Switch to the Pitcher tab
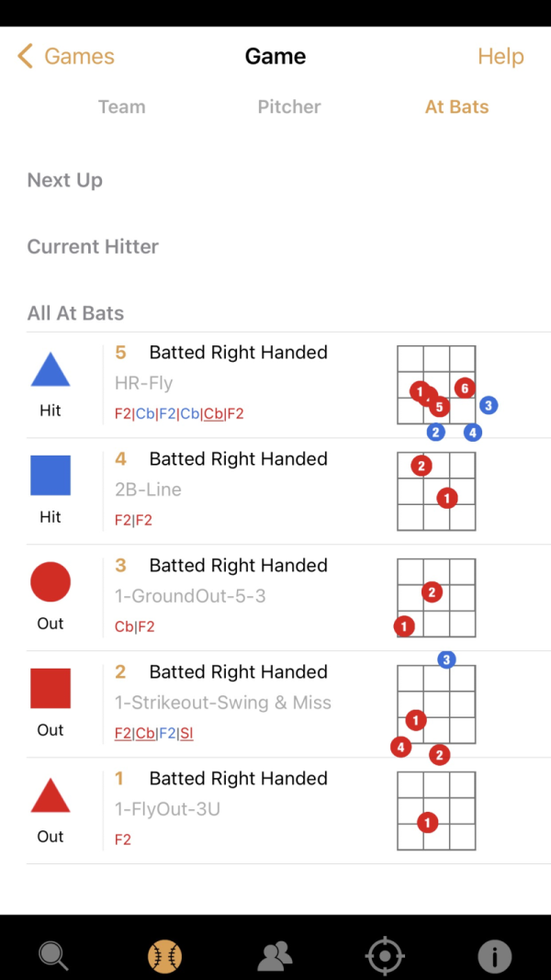 [289, 107]
